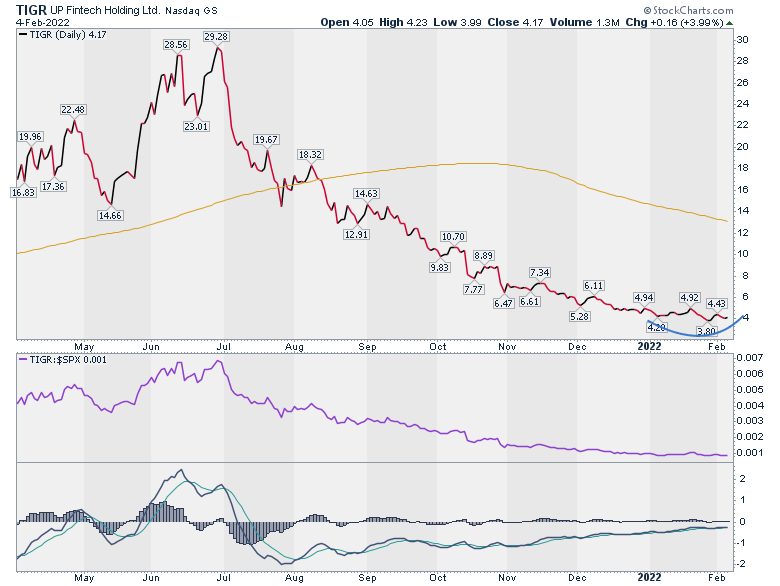This screenshot has width=780, height=586.
Task: Click the UP Fintech Holding Ltd. name
Action: click(105, 10)
